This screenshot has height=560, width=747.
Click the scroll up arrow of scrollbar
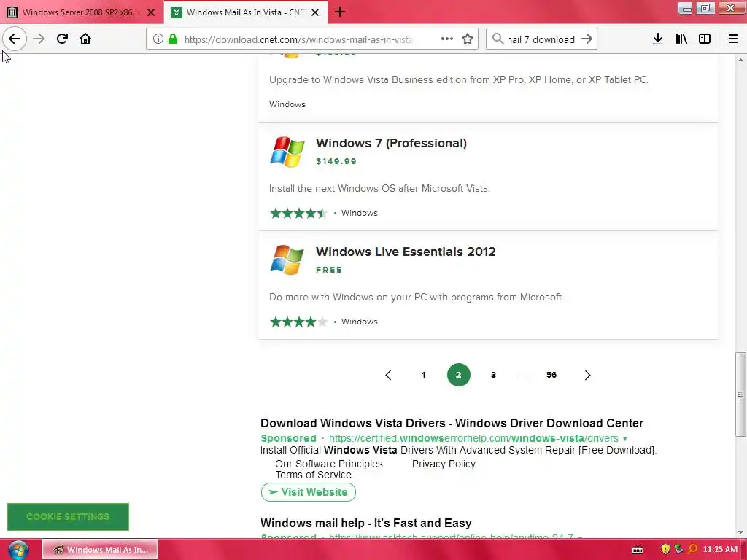(740, 60)
